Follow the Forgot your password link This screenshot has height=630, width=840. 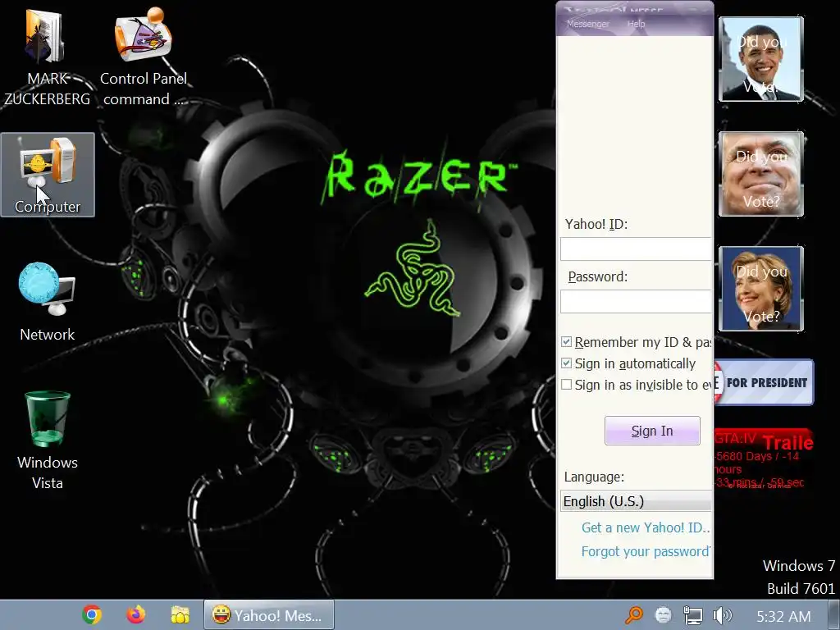[646, 551]
